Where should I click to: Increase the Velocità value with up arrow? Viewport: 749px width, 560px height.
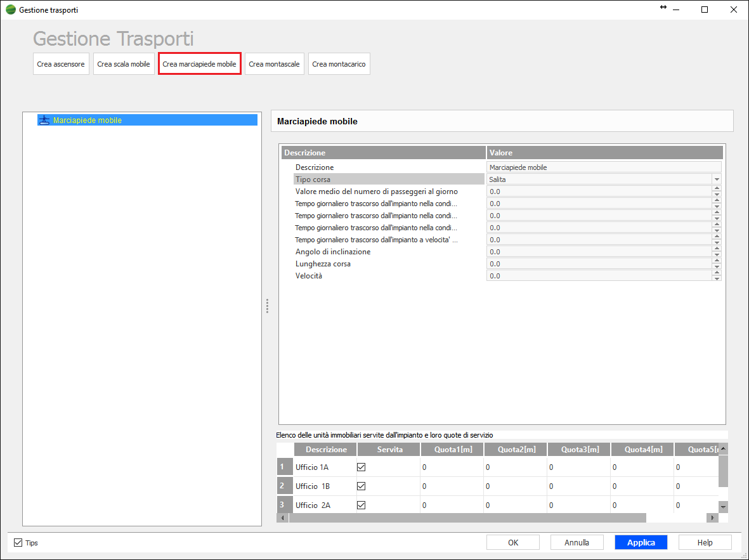[x=717, y=273]
